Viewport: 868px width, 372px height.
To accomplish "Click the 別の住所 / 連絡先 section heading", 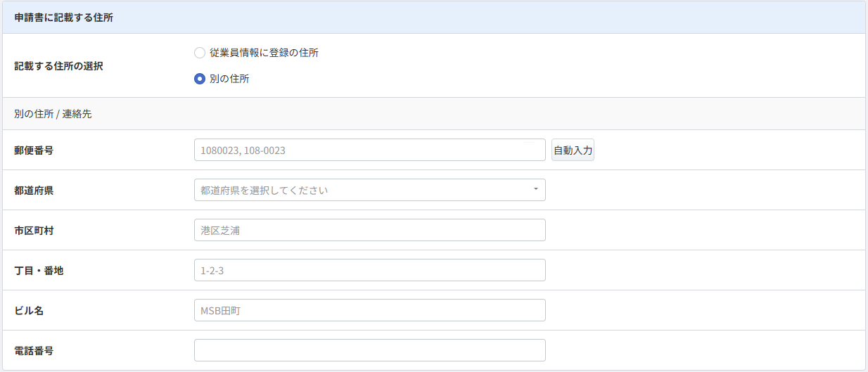I will (53, 114).
